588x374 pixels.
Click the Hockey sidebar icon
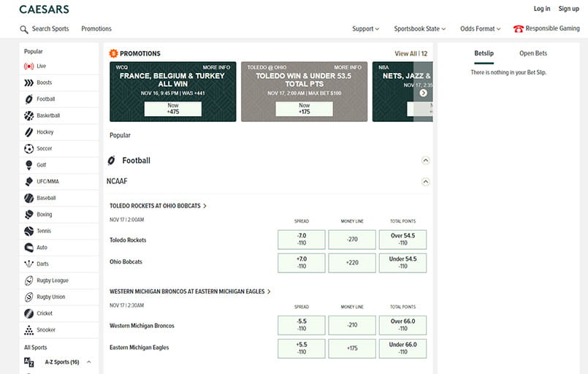click(29, 132)
